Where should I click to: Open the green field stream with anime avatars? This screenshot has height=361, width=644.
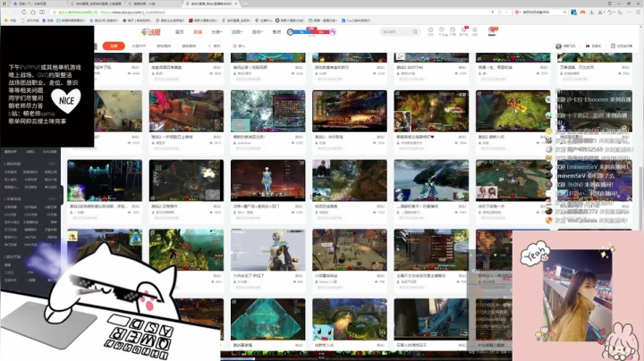click(x=513, y=180)
